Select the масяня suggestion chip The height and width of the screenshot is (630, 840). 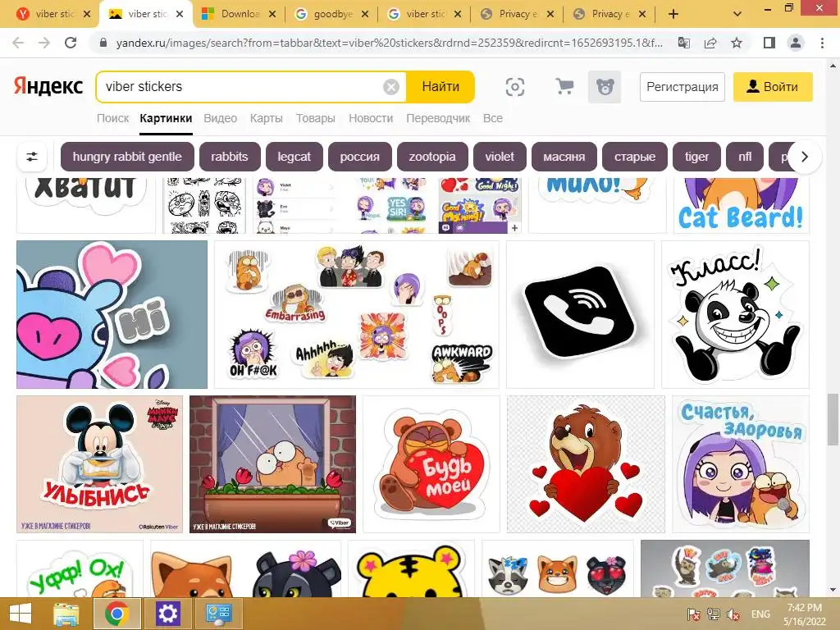coord(564,157)
